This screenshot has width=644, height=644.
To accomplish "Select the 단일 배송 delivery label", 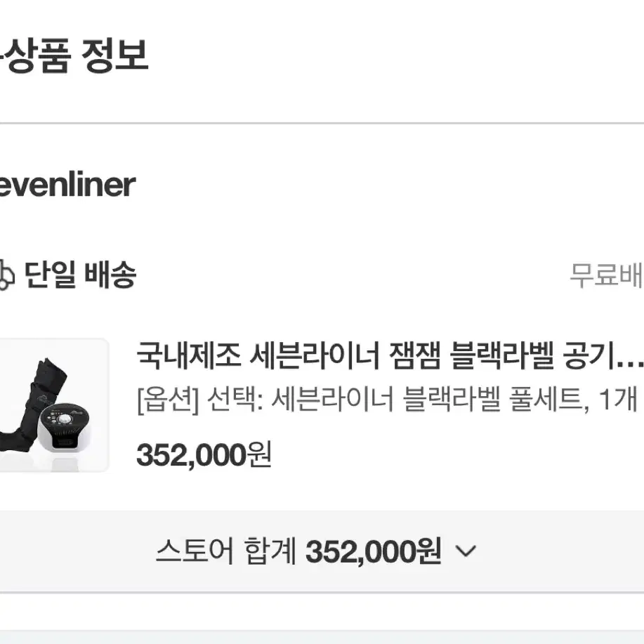I will click(x=80, y=275).
